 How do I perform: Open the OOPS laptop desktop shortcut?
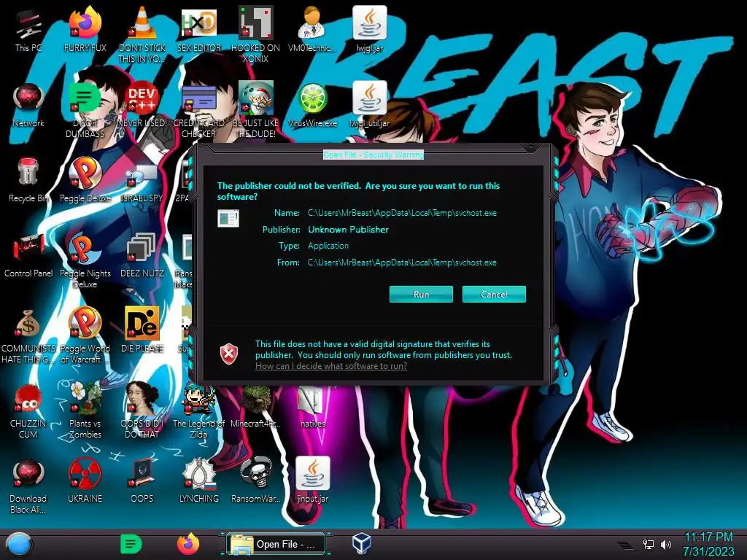142,481
